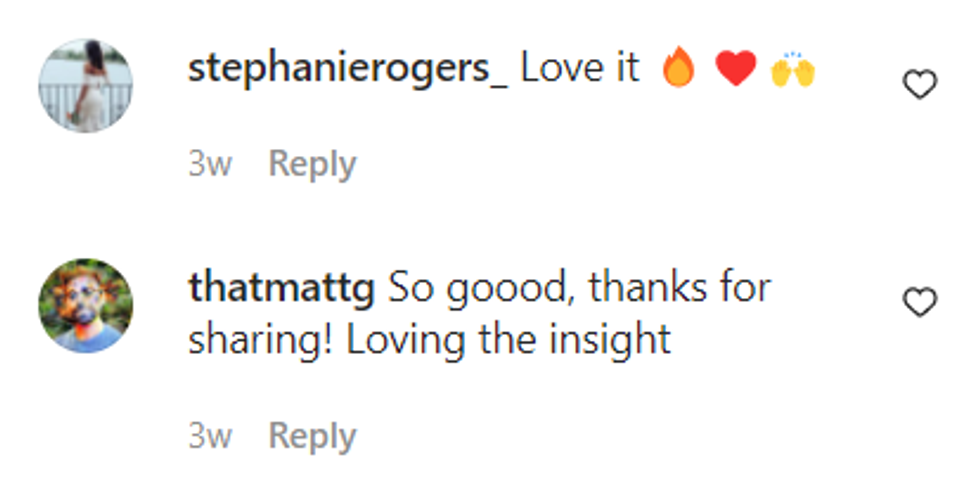Open stephanierogers_'s profile picture
Viewport: 980px width, 492px height.
coord(86,86)
